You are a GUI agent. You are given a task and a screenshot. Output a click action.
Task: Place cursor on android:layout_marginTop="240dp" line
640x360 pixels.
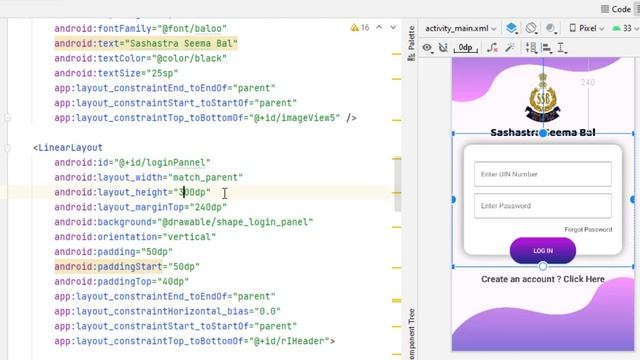point(140,207)
